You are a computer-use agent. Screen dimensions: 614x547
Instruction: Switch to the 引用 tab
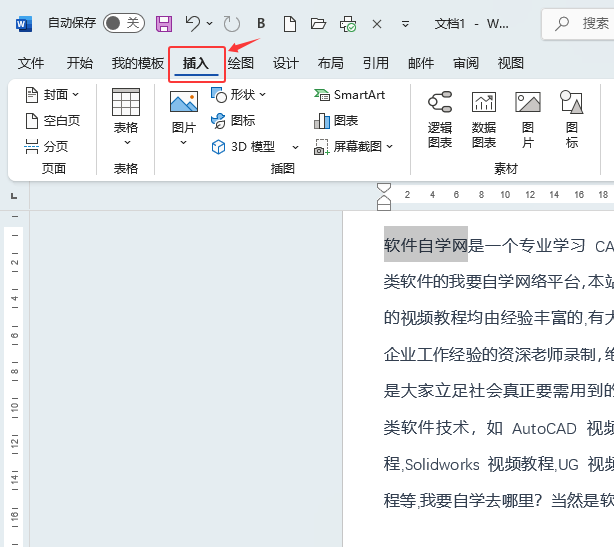[x=376, y=63]
